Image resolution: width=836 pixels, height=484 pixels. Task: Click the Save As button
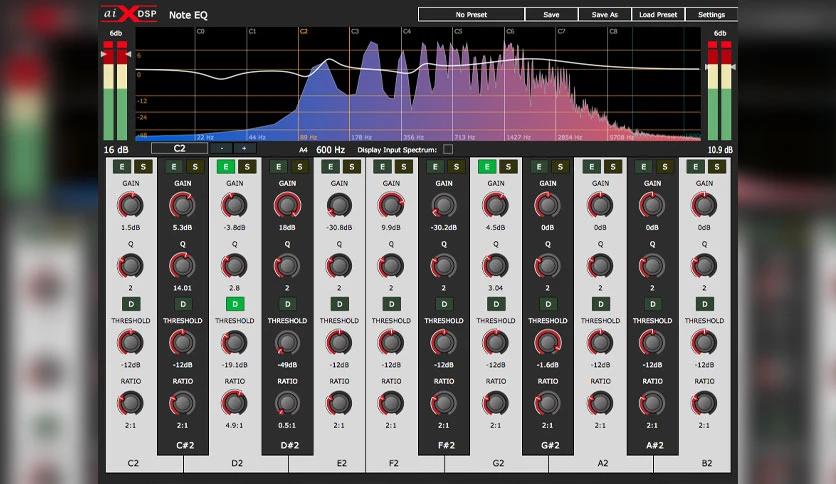click(605, 15)
